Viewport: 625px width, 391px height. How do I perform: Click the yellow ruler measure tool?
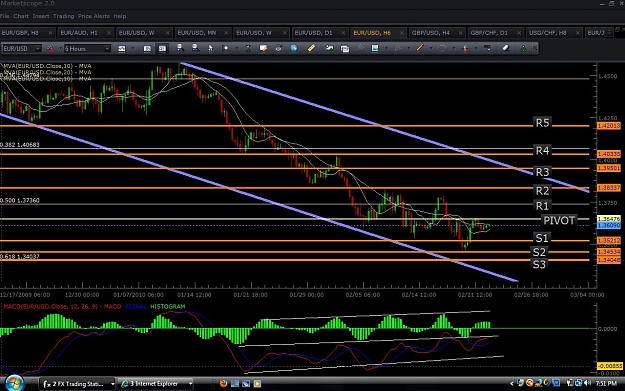point(311,48)
